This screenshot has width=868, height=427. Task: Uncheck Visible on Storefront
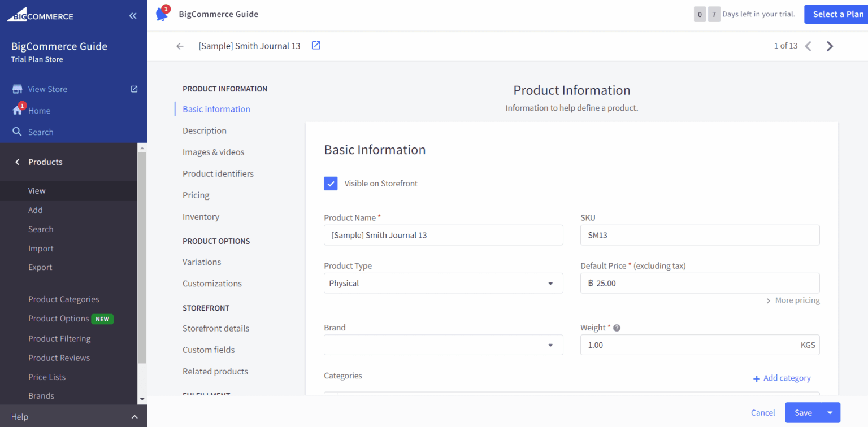[x=331, y=183]
